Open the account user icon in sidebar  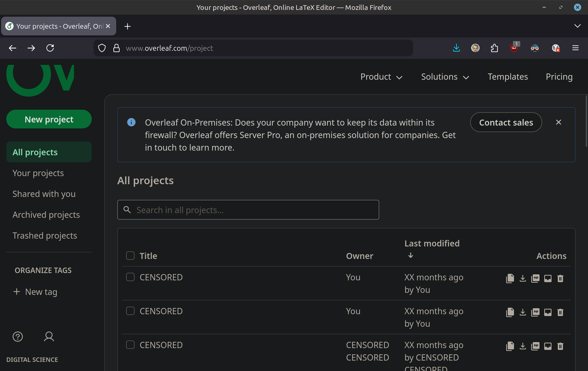point(49,337)
